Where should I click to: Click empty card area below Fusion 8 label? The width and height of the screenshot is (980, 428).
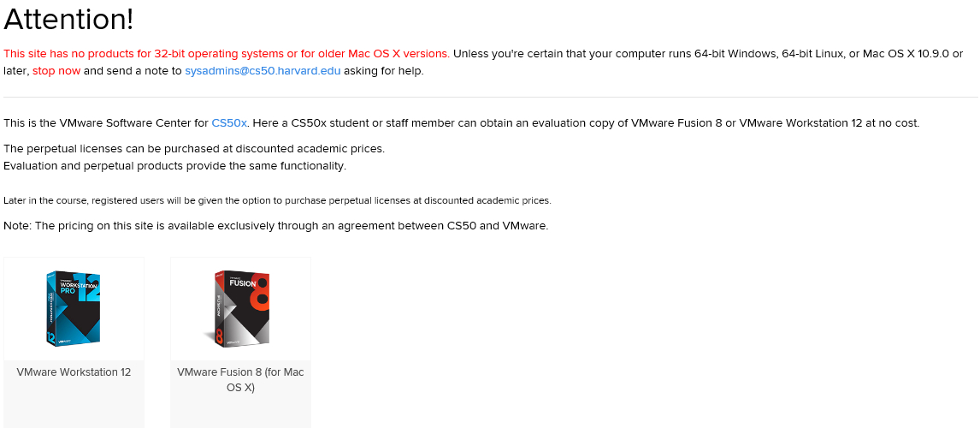240,413
